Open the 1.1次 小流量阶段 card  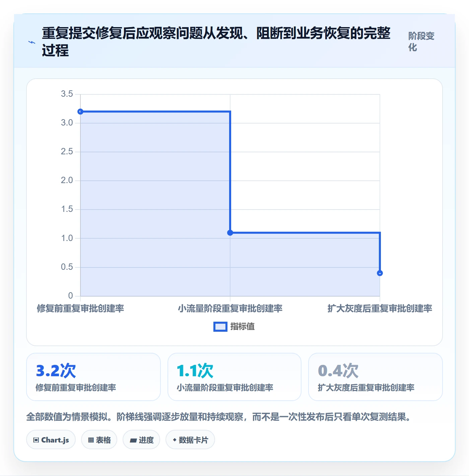click(x=234, y=377)
